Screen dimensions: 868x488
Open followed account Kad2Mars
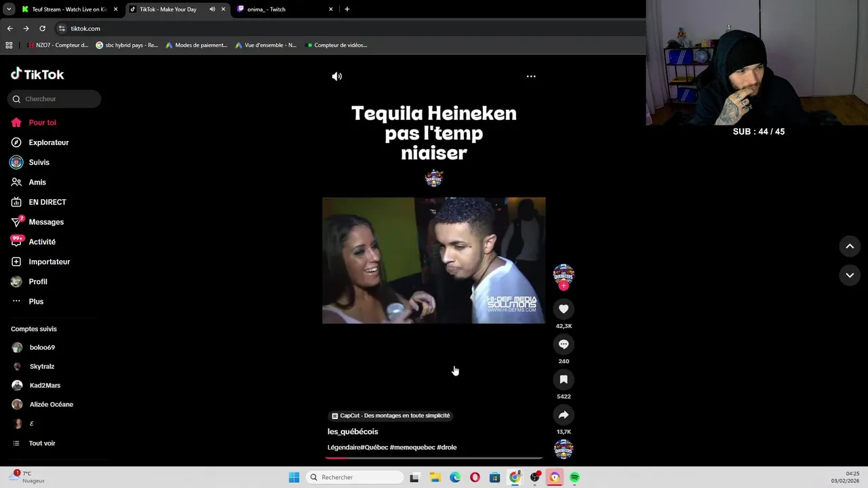tap(37, 386)
